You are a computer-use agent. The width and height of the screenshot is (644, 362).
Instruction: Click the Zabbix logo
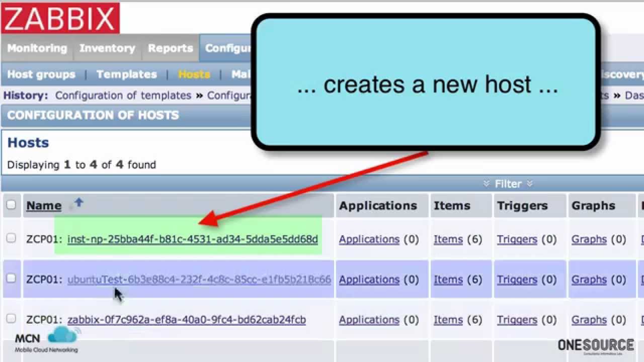60,18
